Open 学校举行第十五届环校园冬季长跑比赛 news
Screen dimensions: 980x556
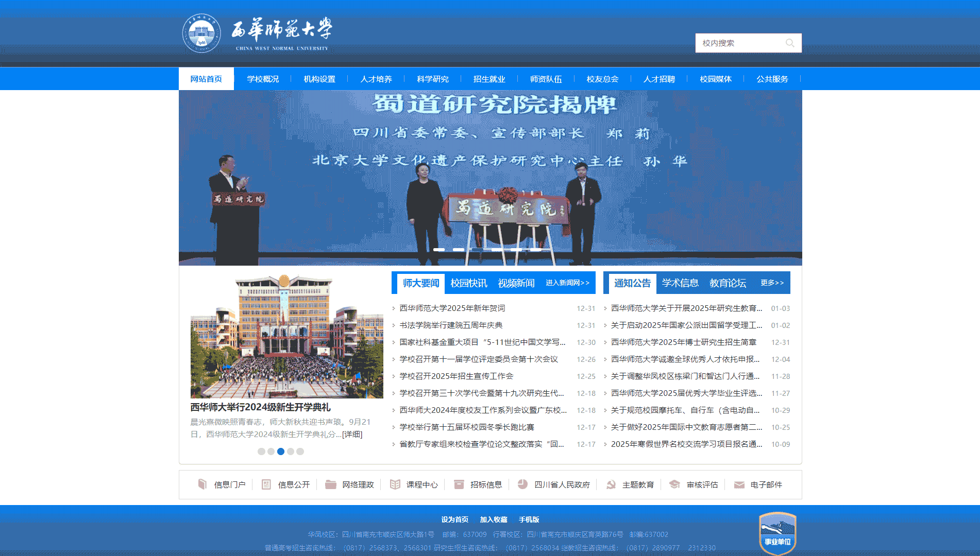(467, 427)
